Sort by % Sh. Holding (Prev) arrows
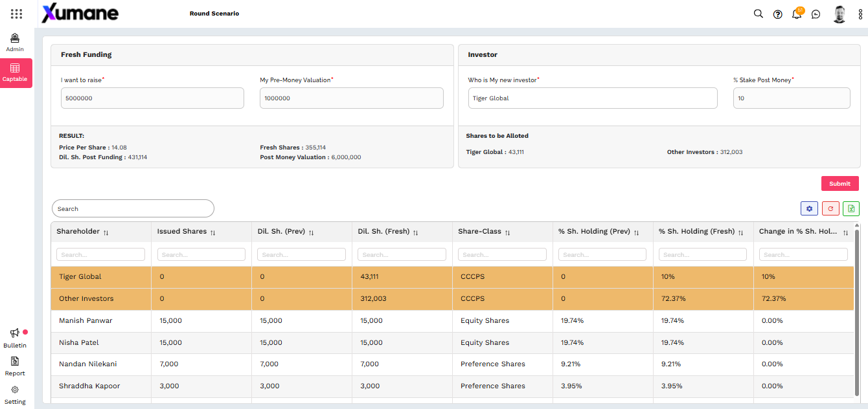The width and height of the screenshot is (868, 409). coord(636,232)
